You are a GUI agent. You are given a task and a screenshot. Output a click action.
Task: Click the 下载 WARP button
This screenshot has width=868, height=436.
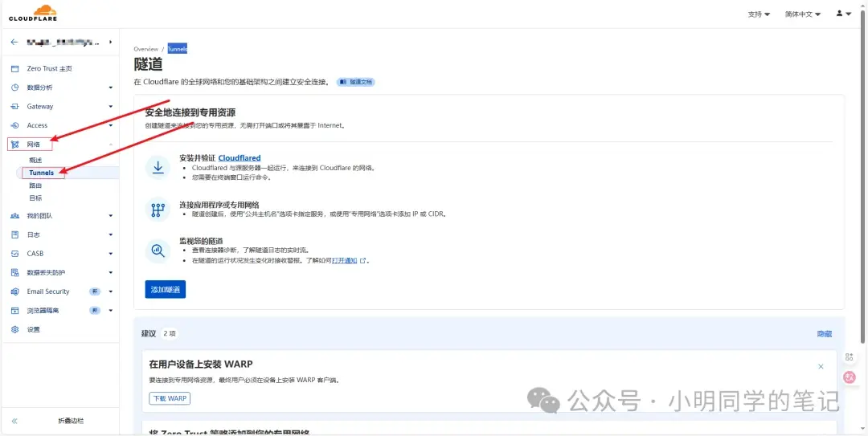(x=170, y=398)
